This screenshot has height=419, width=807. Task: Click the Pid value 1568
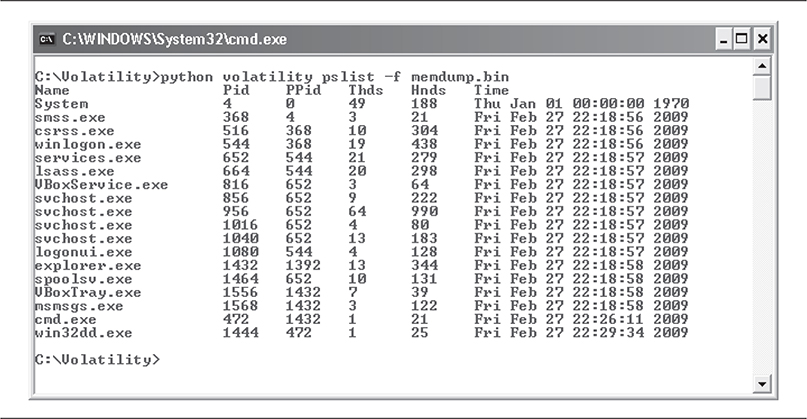(240, 306)
